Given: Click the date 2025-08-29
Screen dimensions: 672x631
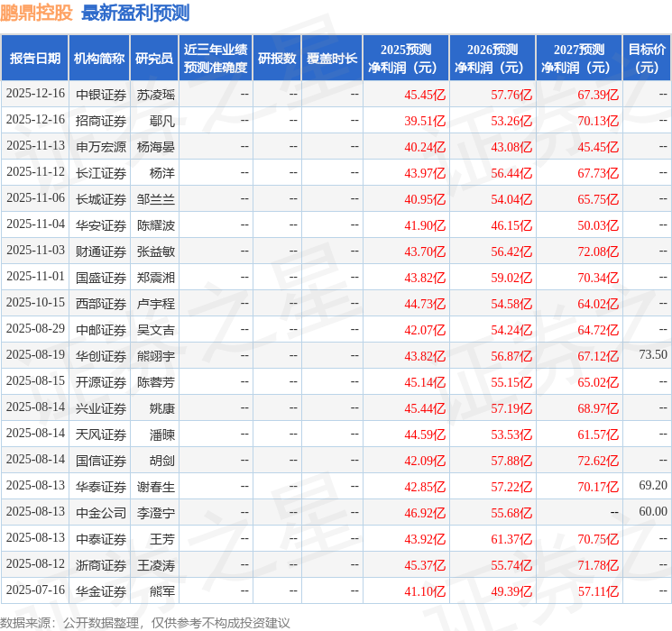Looking at the screenshot, I should pyautogui.click(x=35, y=328).
